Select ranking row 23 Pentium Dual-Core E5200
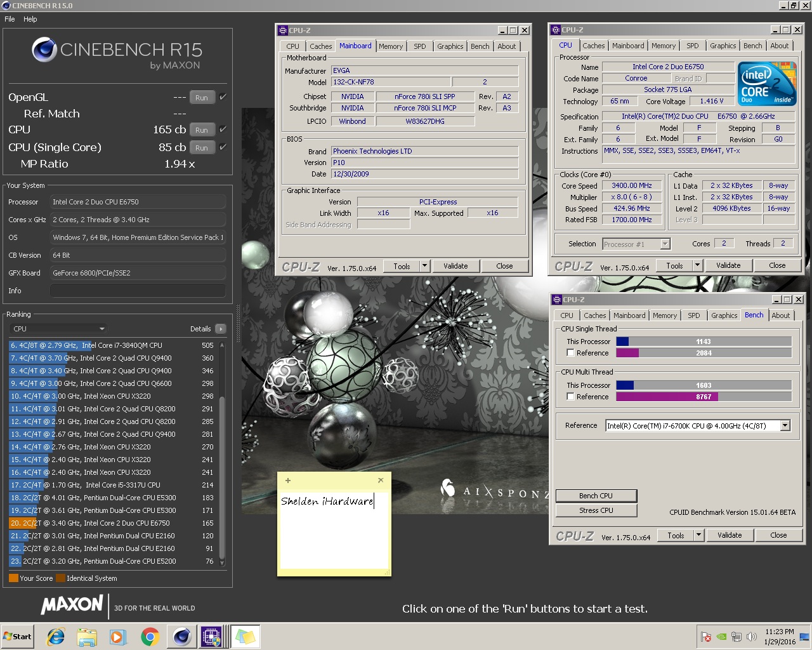This screenshot has width=812, height=650. coord(112,561)
